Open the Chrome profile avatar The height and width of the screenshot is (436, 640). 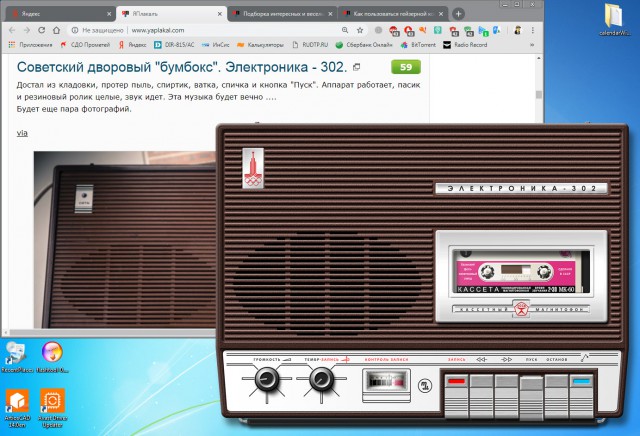click(518, 30)
